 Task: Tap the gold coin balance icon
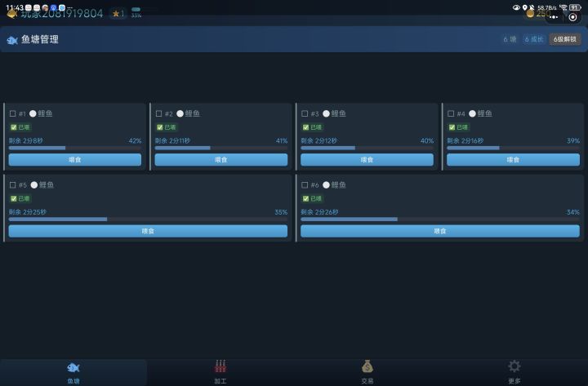tap(530, 14)
